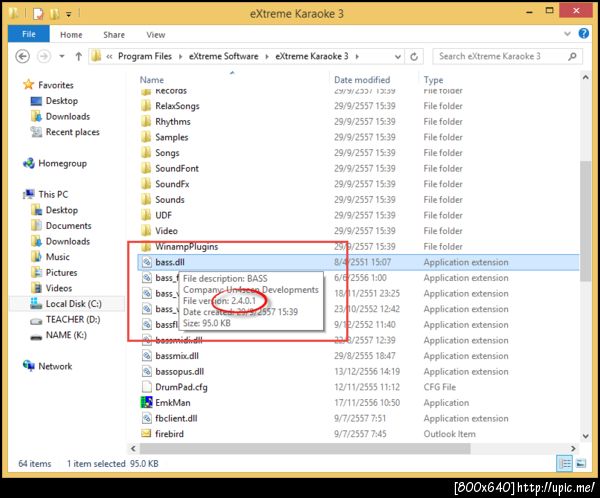Switch to Details view icon
Screen dimensions: 600x498
(565, 464)
